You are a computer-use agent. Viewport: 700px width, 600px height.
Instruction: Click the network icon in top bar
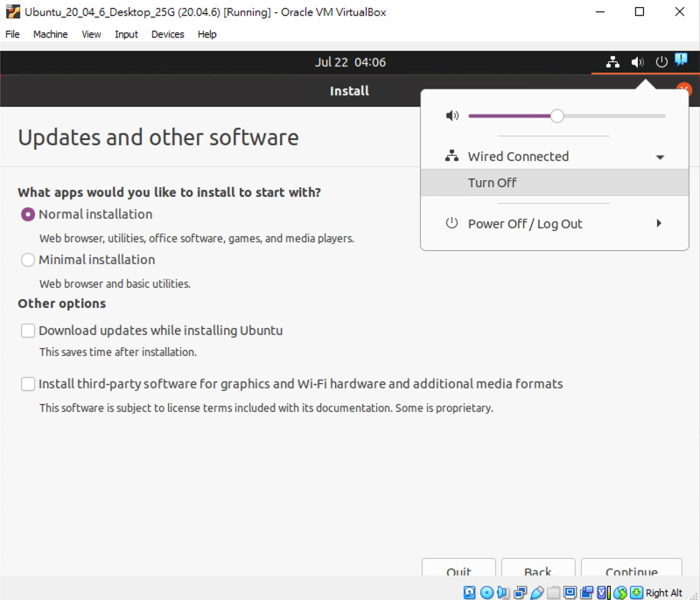pyautogui.click(x=612, y=62)
